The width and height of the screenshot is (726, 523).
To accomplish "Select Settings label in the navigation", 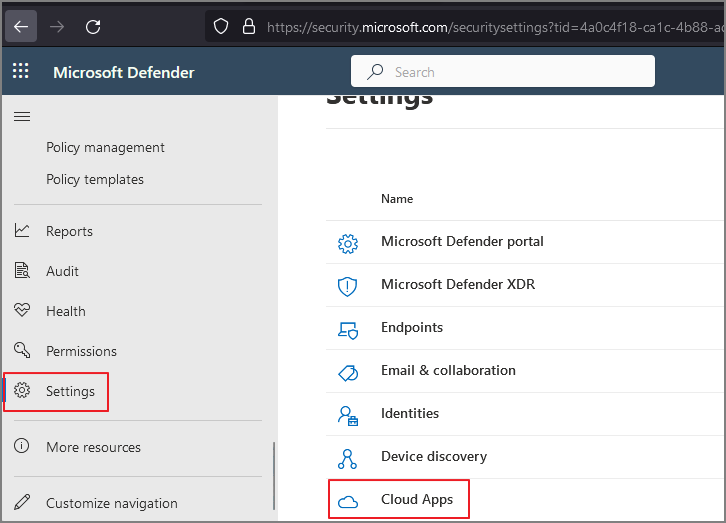I will click(x=70, y=391).
